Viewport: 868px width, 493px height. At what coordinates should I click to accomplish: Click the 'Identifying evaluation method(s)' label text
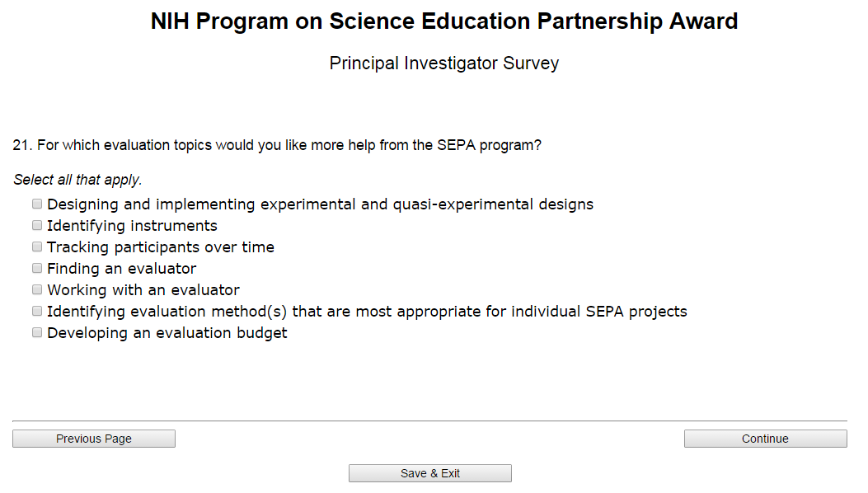coord(367,312)
